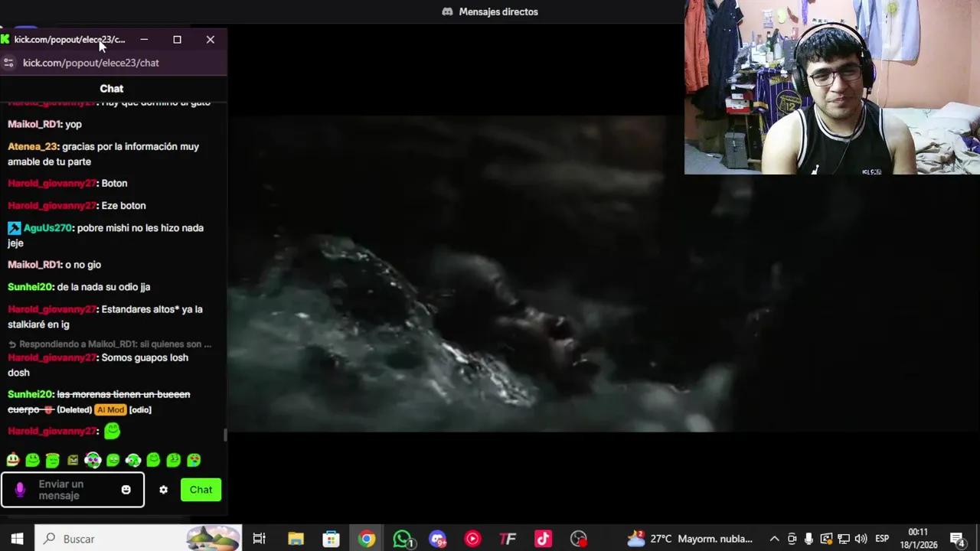Open Microsoft Store from taskbar
The height and width of the screenshot is (551, 980).
[x=331, y=539]
